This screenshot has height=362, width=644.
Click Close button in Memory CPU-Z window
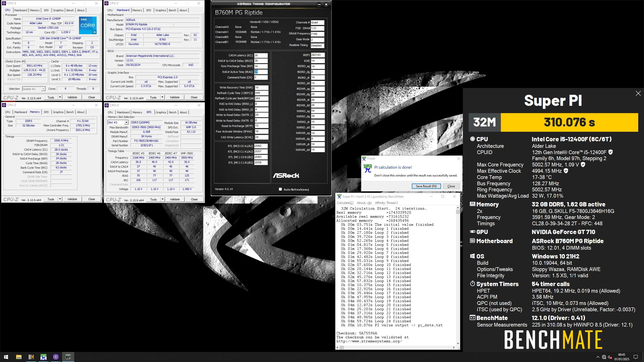tap(92, 199)
